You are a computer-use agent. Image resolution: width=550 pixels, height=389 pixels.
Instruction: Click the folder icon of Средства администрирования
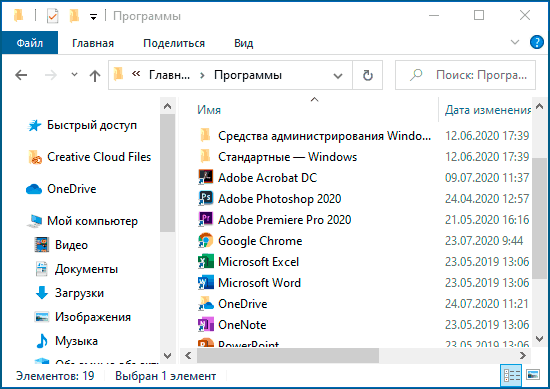(206, 135)
